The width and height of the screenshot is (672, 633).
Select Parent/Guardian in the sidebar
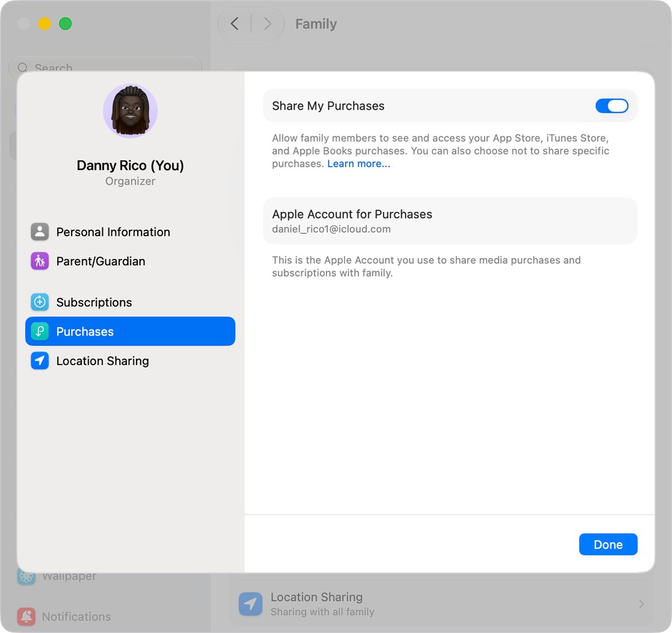click(x=130, y=261)
